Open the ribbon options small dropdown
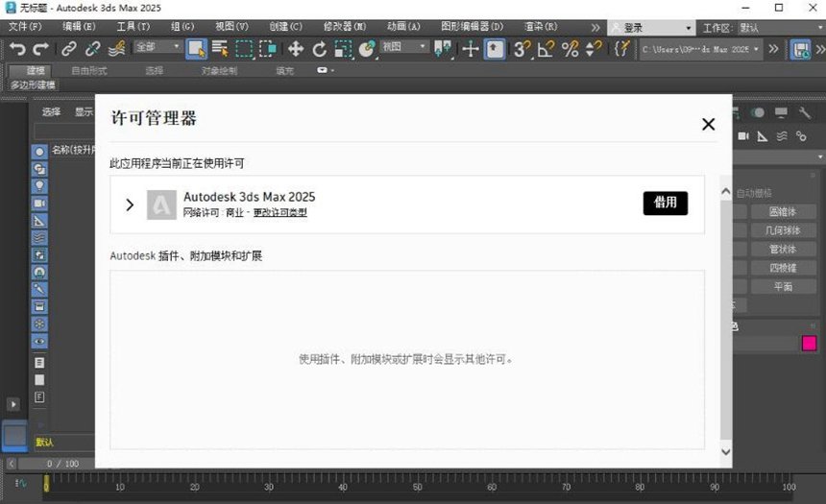 (326, 70)
